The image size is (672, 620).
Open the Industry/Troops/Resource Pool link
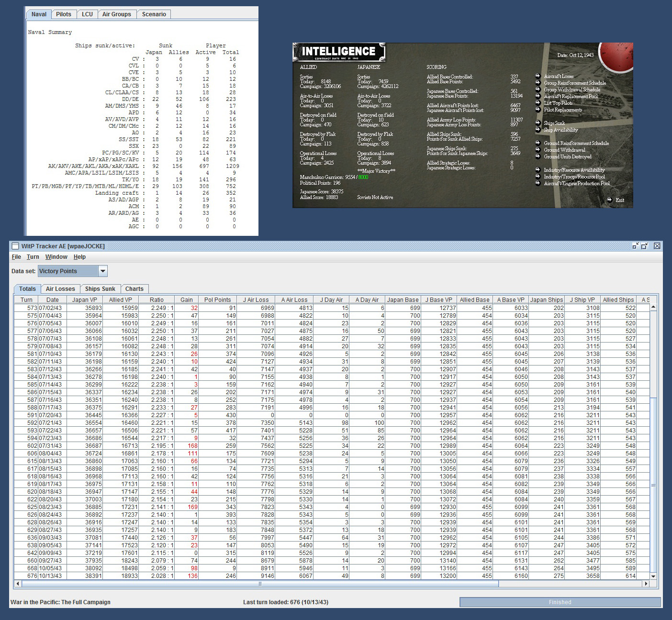(x=574, y=177)
